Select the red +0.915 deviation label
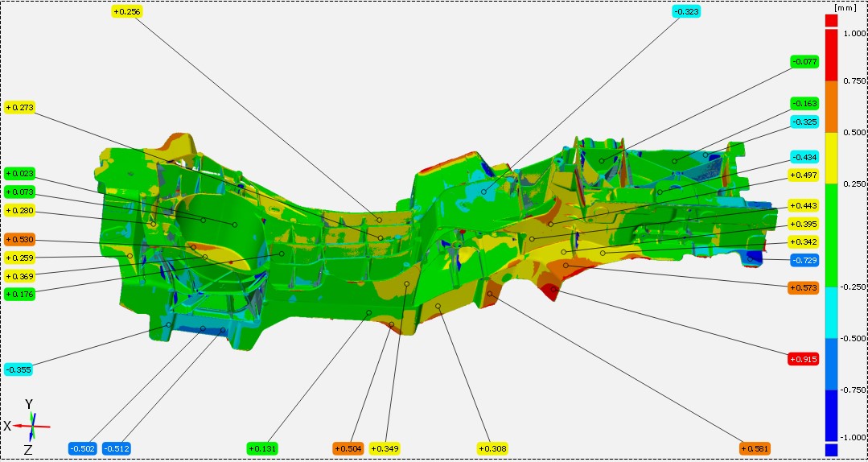Viewport: 868px width, 462px height. (804, 359)
